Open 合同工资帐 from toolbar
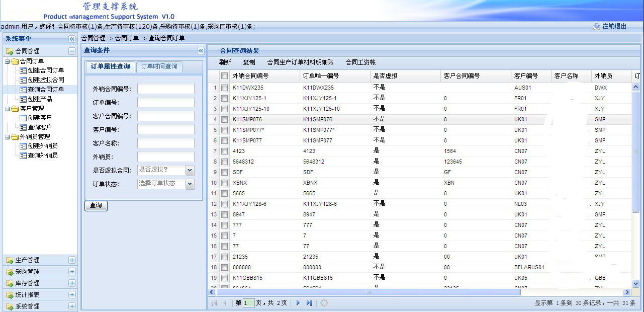 point(360,62)
